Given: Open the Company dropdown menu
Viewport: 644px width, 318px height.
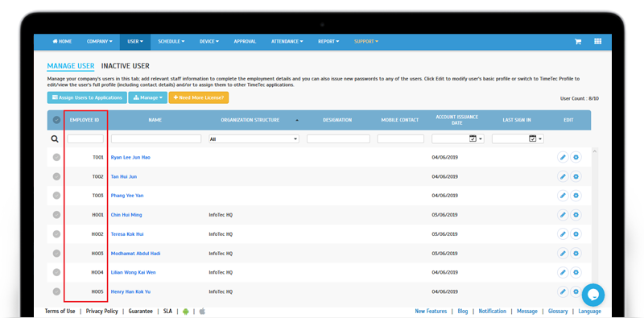Looking at the screenshot, I should pyautogui.click(x=99, y=42).
